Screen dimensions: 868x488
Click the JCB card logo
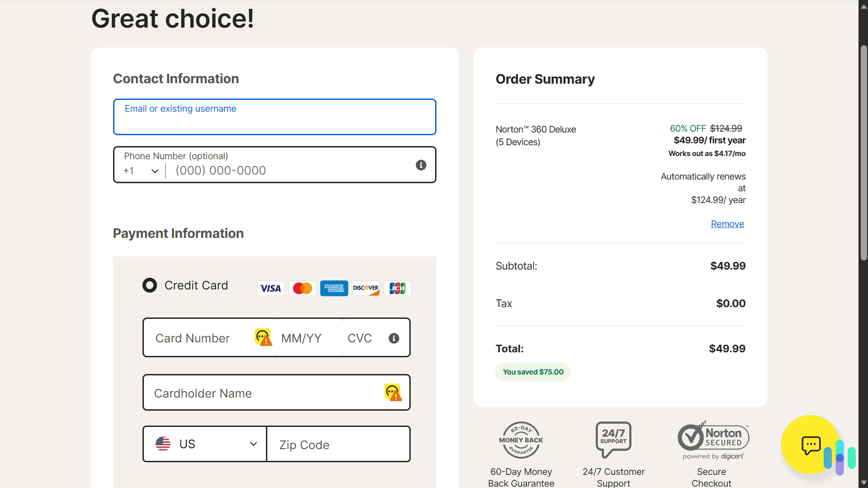pyautogui.click(x=398, y=288)
